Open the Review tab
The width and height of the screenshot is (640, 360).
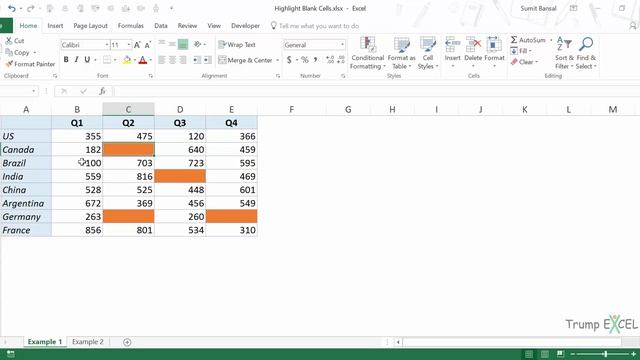[x=187, y=26]
